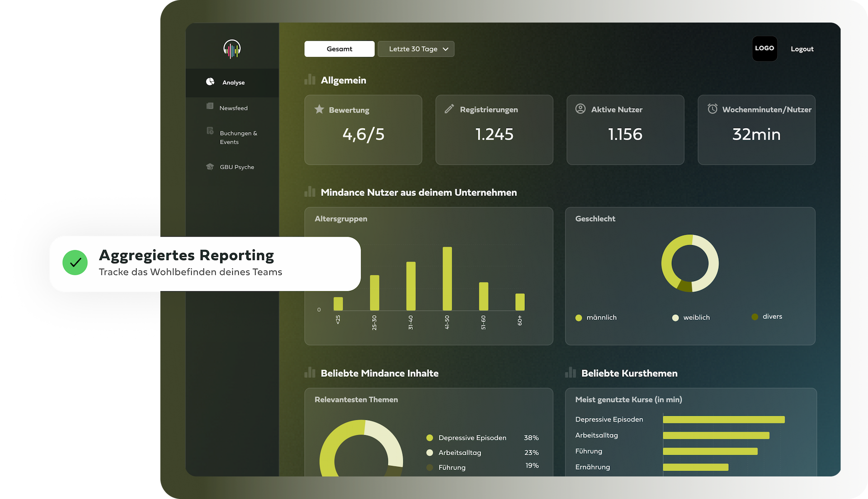
Task: Click Depressive Episoden legend entry 38%
Action: coord(482,437)
